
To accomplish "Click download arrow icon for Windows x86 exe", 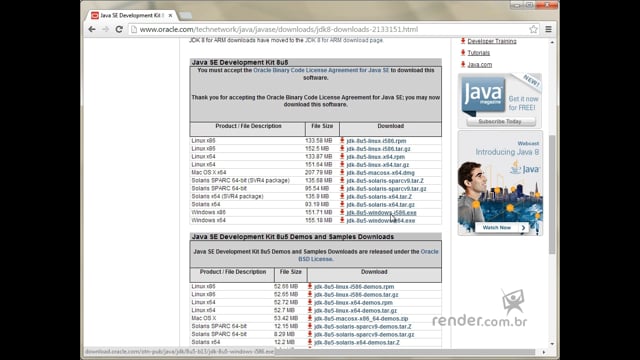I will click(342, 212).
